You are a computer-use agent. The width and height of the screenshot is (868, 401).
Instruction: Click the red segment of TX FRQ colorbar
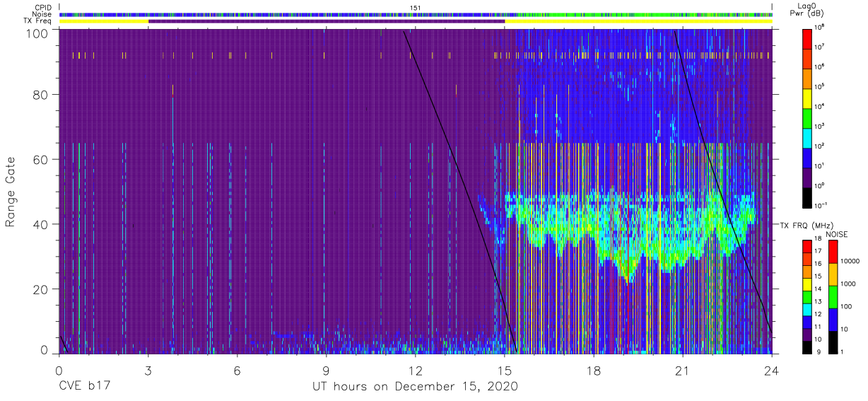(808, 245)
